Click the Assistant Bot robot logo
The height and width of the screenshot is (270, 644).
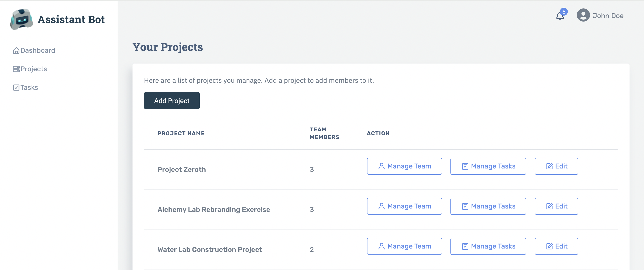21,19
